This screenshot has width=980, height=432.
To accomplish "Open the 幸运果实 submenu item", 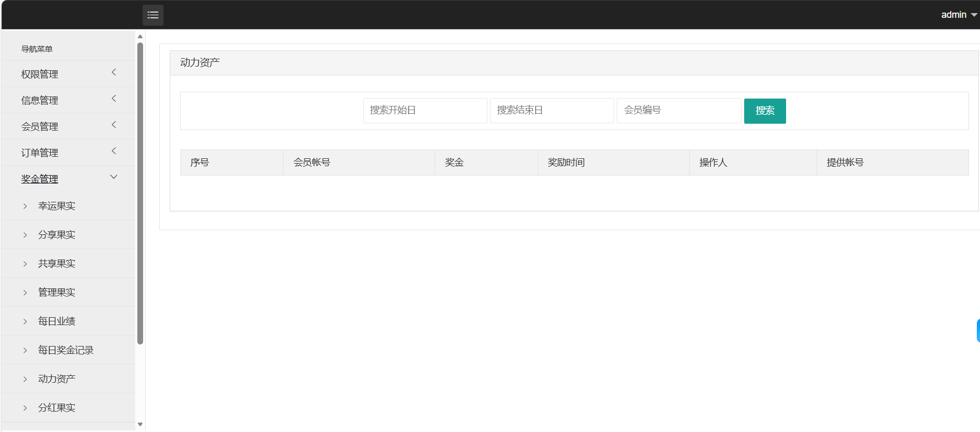I will 57,206.
